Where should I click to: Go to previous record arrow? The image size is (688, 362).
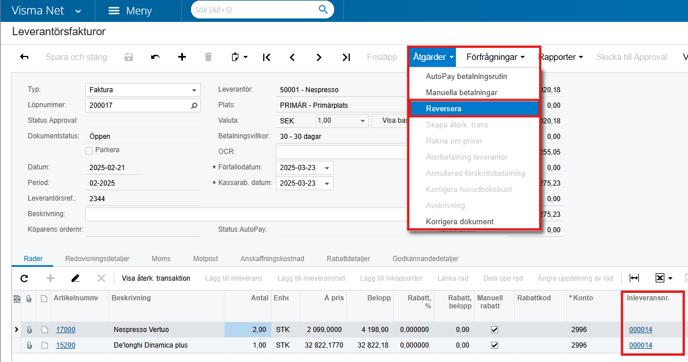292,57
